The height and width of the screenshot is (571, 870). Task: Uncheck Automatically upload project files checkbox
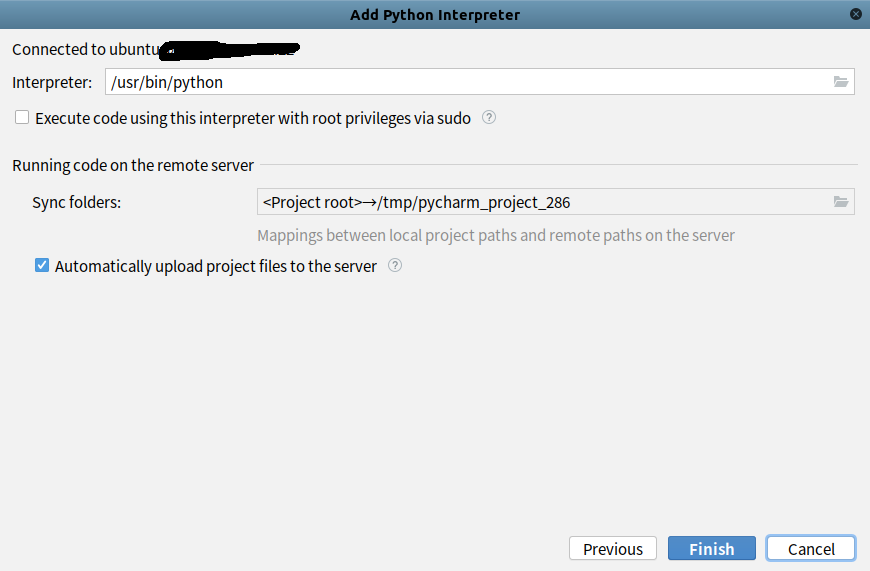(42, 266)
